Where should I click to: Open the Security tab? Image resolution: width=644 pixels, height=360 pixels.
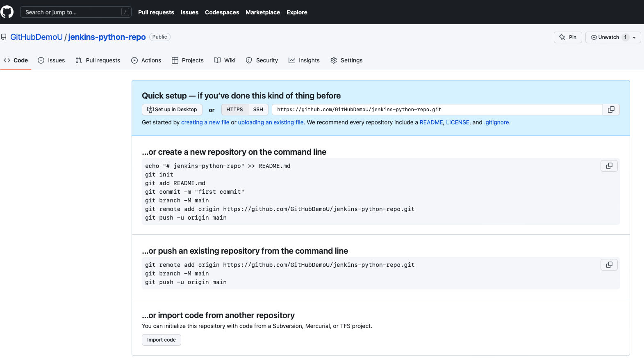pos(262,60)
